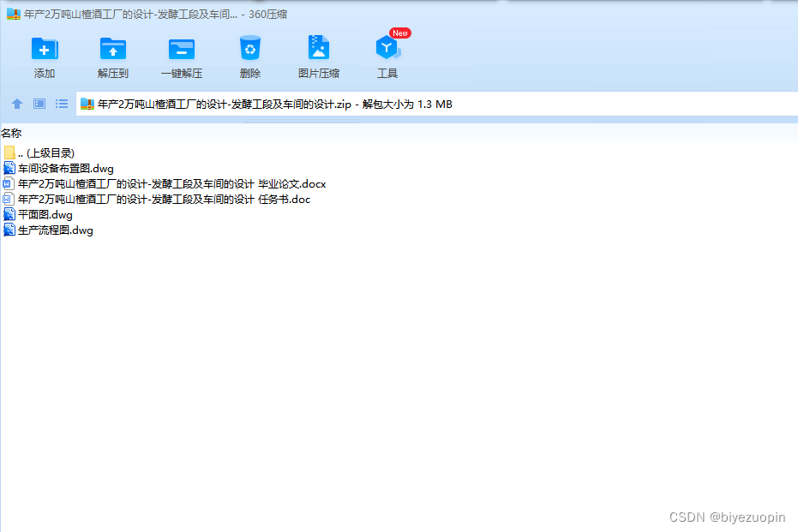Click the DWG icon beside 车间设备布置图.dwg
The image size is (798, 532).
(x=9, y=169)
